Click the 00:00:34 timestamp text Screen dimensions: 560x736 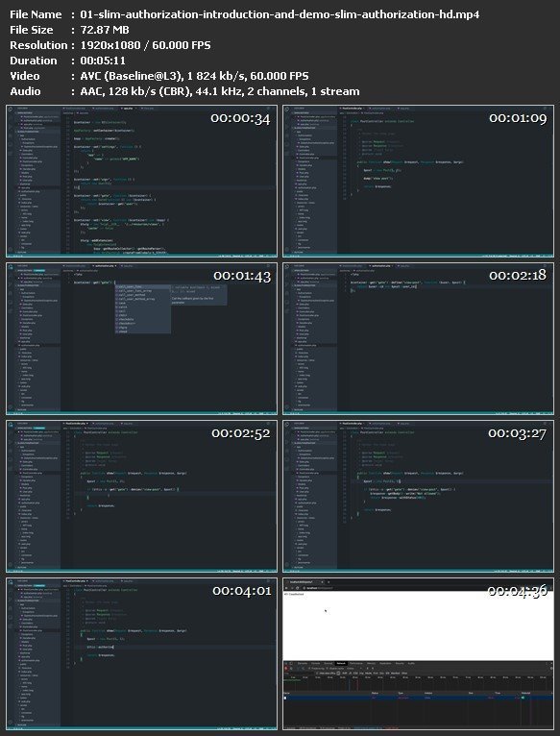pyautogui.click(x=240, y=118)
